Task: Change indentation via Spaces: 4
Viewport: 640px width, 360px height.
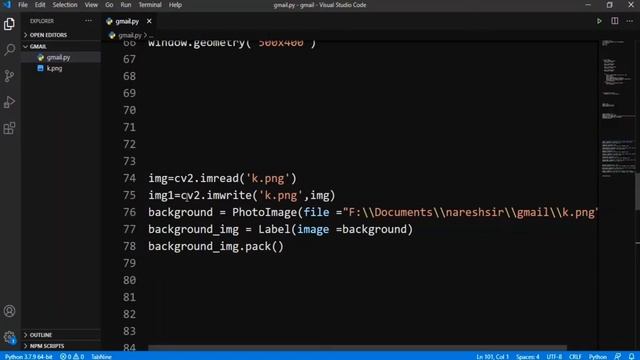Action: click(527, 356)
